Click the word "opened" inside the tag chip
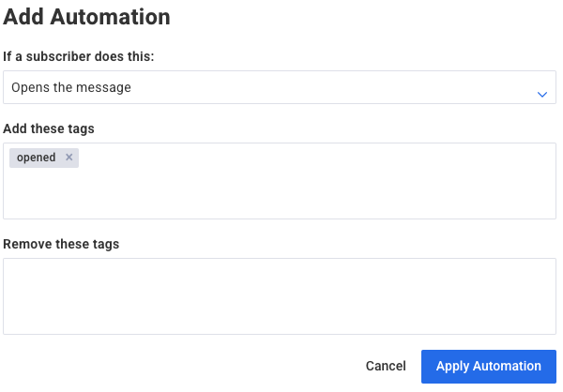 (37, 158)
